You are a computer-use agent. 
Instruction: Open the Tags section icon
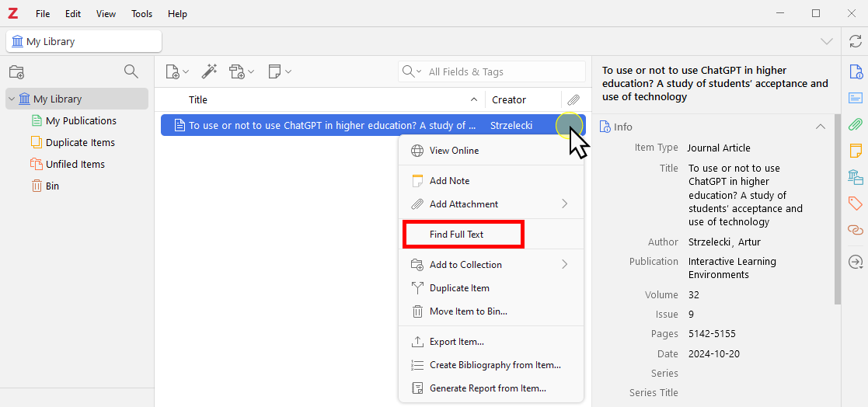pos(855,203)
